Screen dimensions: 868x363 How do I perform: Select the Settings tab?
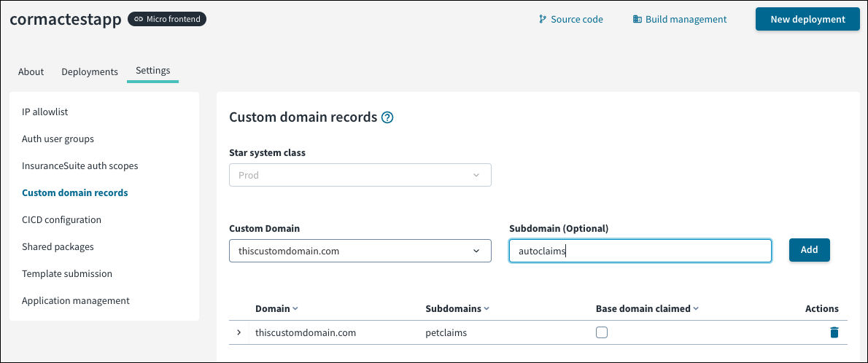click(152, 70)
